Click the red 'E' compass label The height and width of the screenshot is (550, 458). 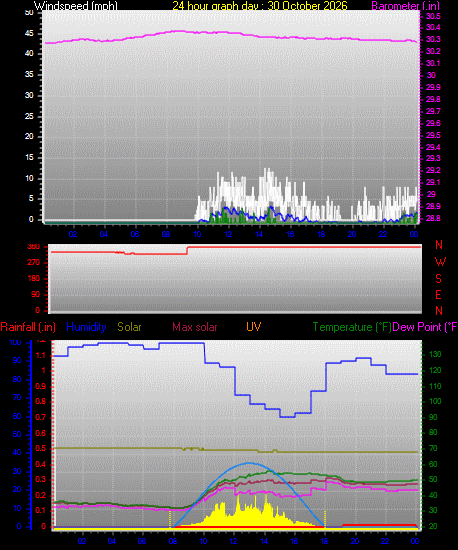(438, 295)
